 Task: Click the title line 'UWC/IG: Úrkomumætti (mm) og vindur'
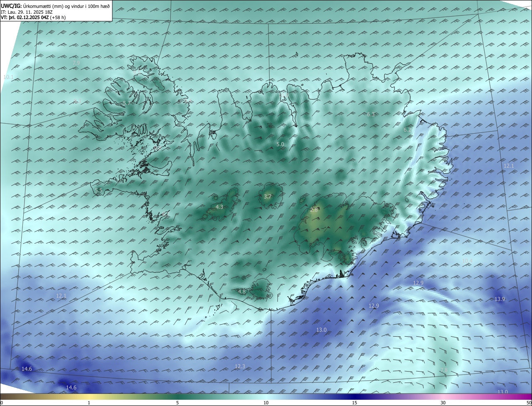click(56, 6)
